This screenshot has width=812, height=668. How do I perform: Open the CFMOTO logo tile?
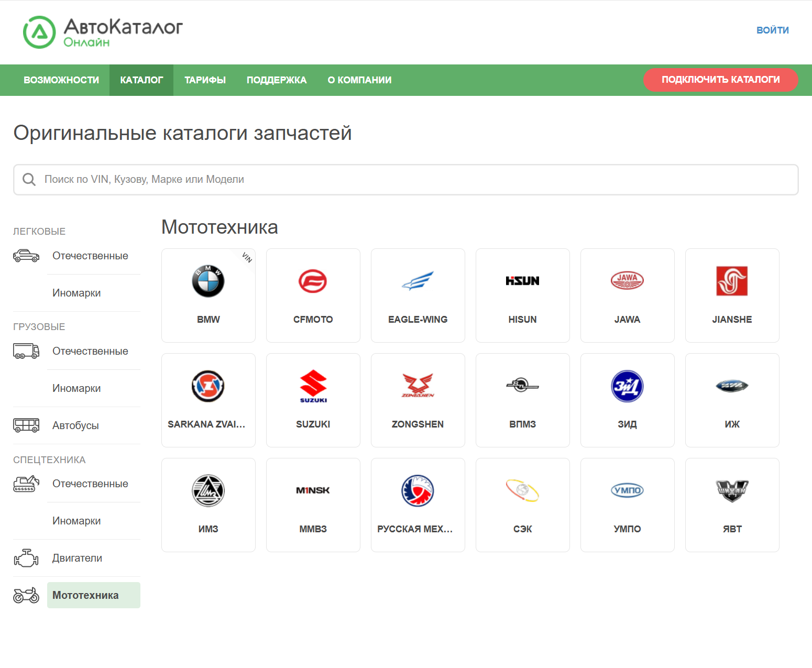(313, 281)
